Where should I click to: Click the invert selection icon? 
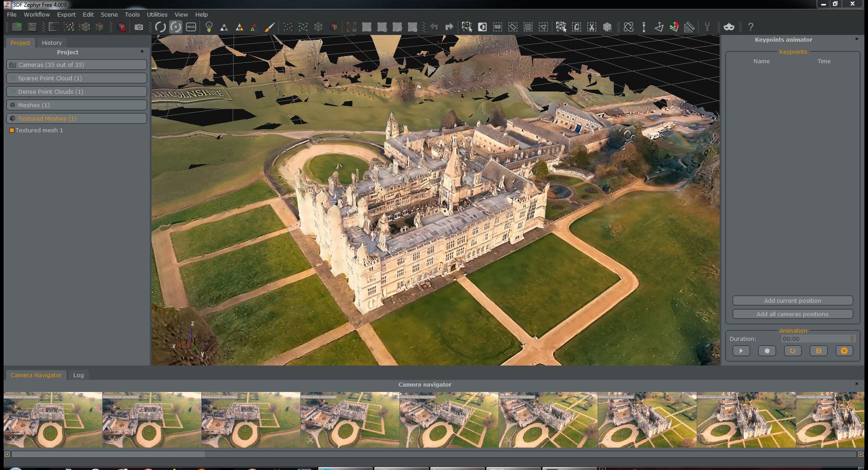[482, 27]
